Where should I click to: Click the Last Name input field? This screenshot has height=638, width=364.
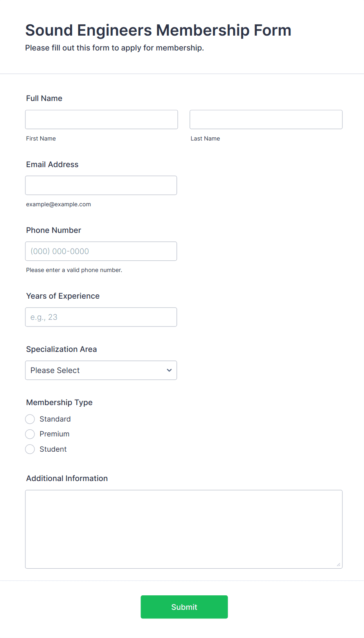coord(266,119)
